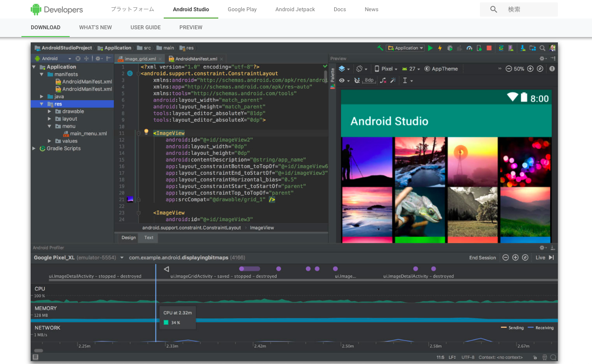Click the Apply Changes lightning bolt icon
The image size is (592, 364).
pos(440,48)
